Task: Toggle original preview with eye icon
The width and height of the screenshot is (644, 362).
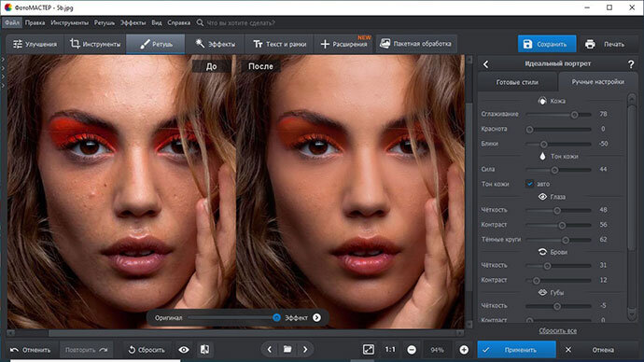Action: [184, 350]
